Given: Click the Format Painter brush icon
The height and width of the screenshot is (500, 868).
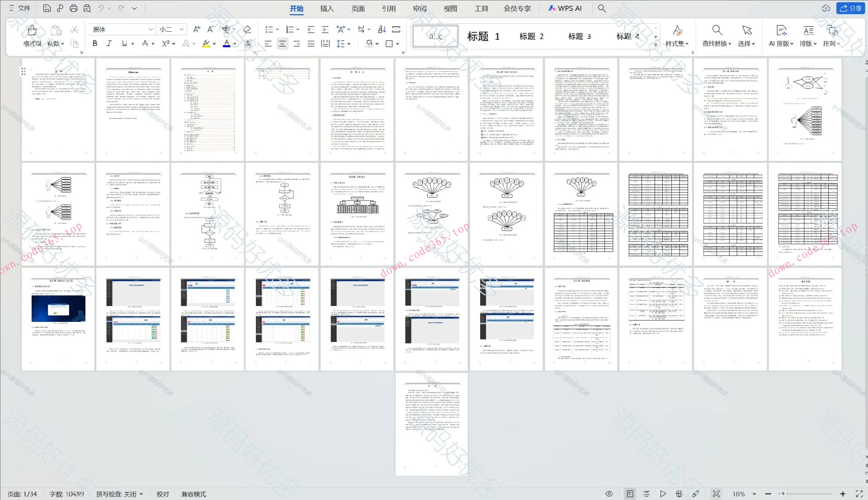Looking at the screenshot, I should click(x=32, y=30).
